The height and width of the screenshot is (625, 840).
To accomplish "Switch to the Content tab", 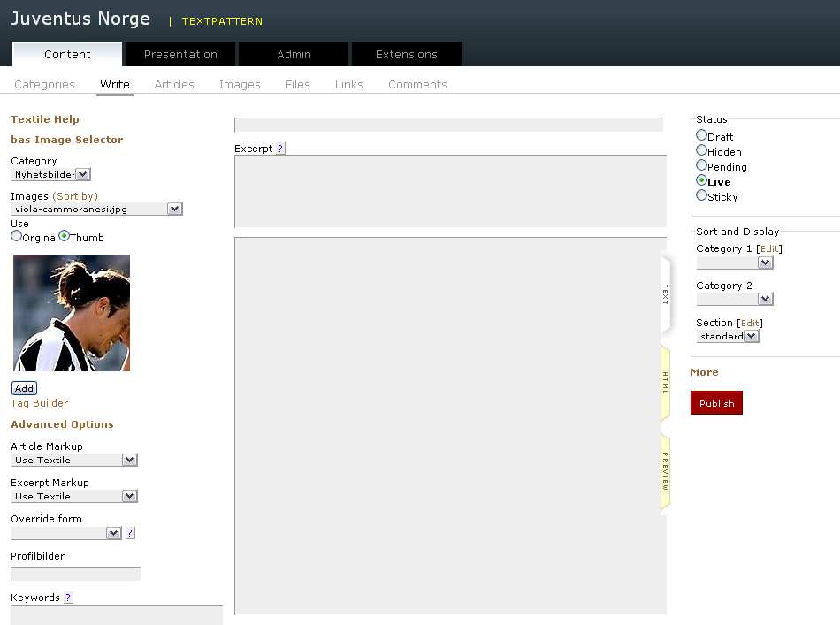I will pyautogui.click(x=67, y=54).
